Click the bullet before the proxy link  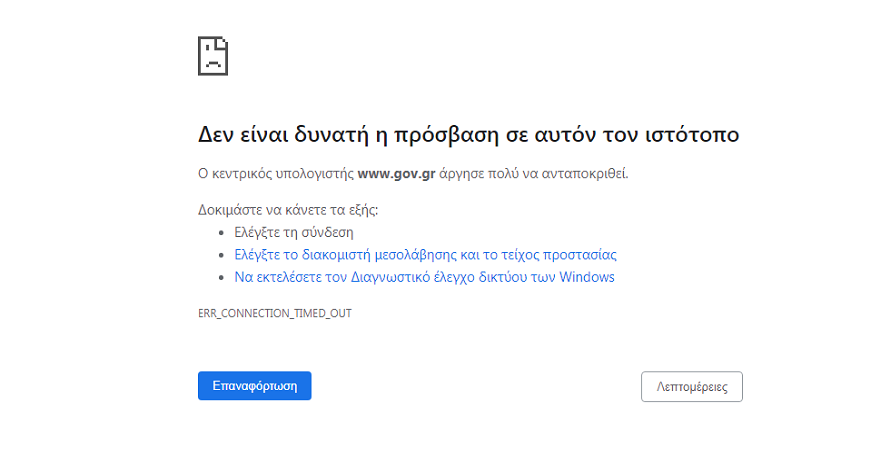(x=222, y=255)
